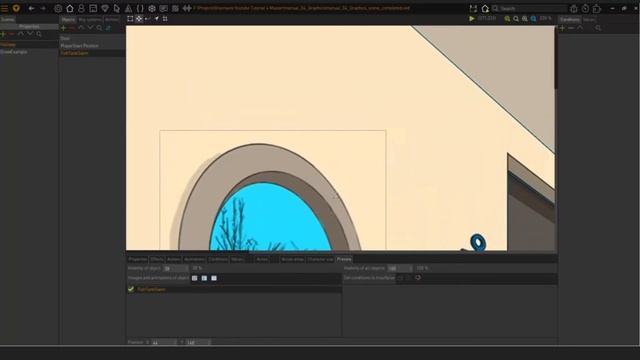Add a scene with green plus

pos(3,34)
